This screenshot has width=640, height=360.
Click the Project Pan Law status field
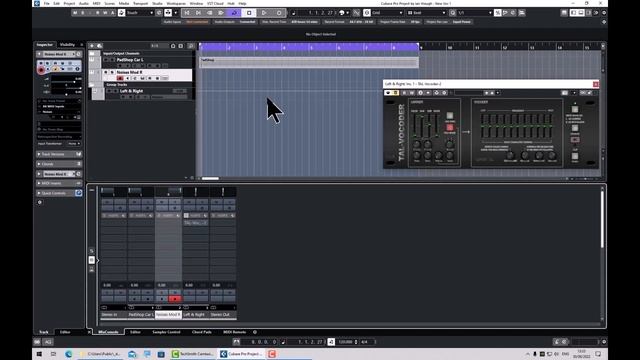(x=449, y=22)
